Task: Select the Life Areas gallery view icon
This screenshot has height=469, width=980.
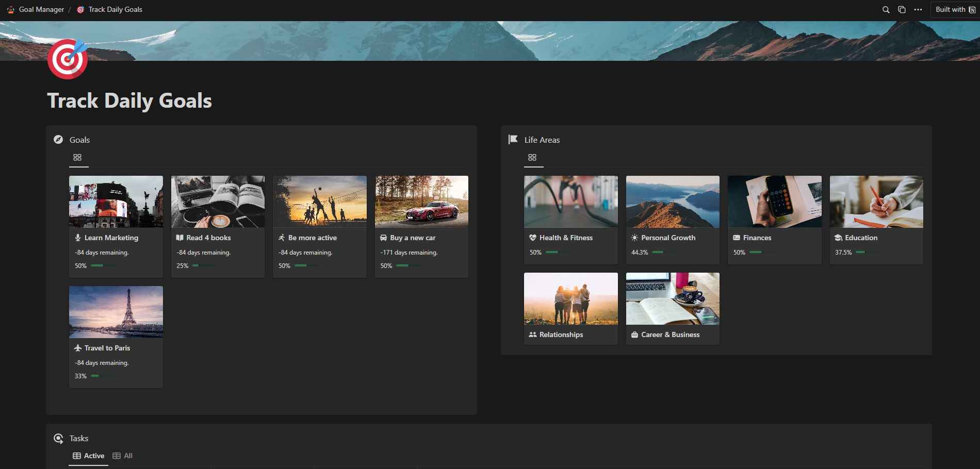Action: (x=532, y=158)
